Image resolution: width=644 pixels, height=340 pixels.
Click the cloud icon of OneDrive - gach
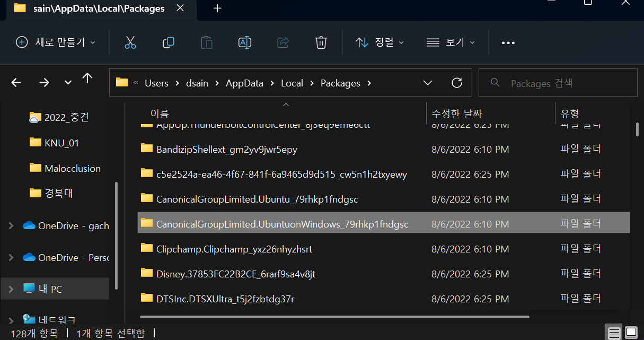29,225
